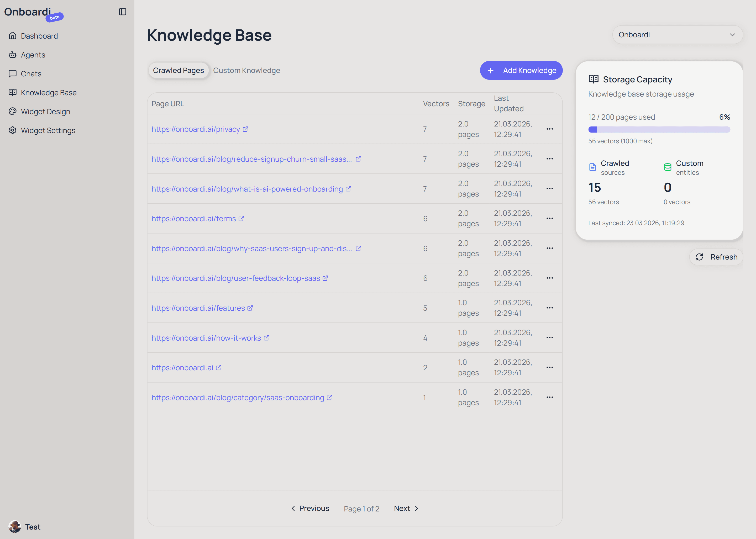Click the Agents robot icon
This screenshot has width=756, height=539.
[13, 54]
